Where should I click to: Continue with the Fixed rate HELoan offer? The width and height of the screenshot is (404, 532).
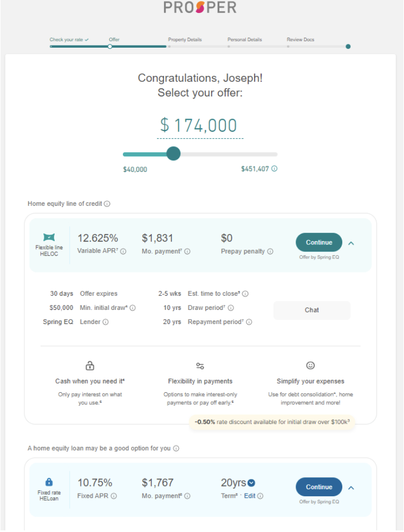pyautogui.click(x=319, y=487)
